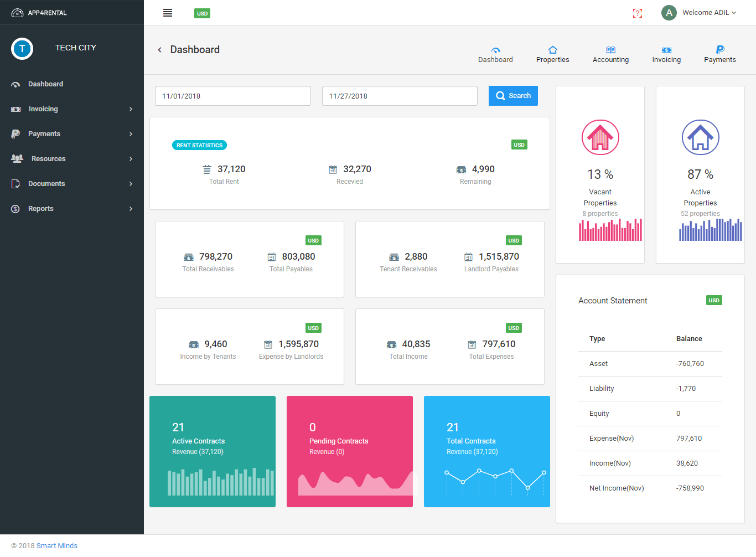The image size is (756, 557).
Task: Click the RENT STATISTICS badge
Action: [x=199, y=145]
